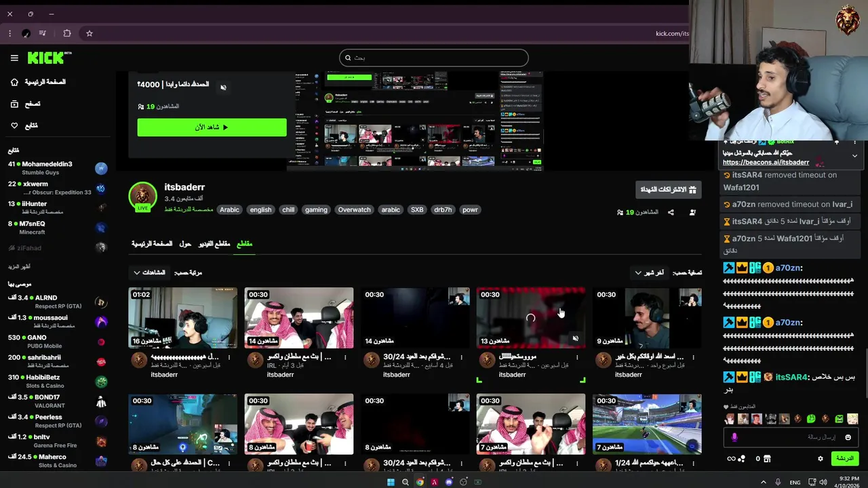This screenshot has width=868, height=488.
Task: Open the Following heart sidebar item
Action: coord(24,125)
